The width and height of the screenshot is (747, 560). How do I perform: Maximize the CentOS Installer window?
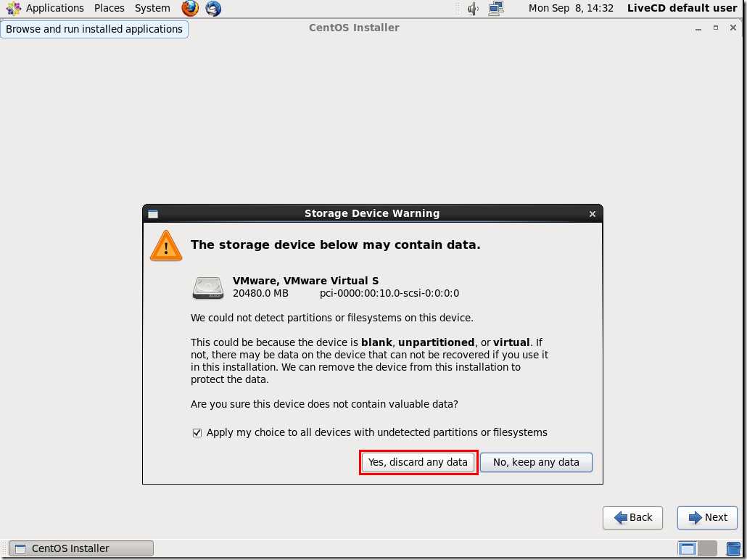[716, 28]
